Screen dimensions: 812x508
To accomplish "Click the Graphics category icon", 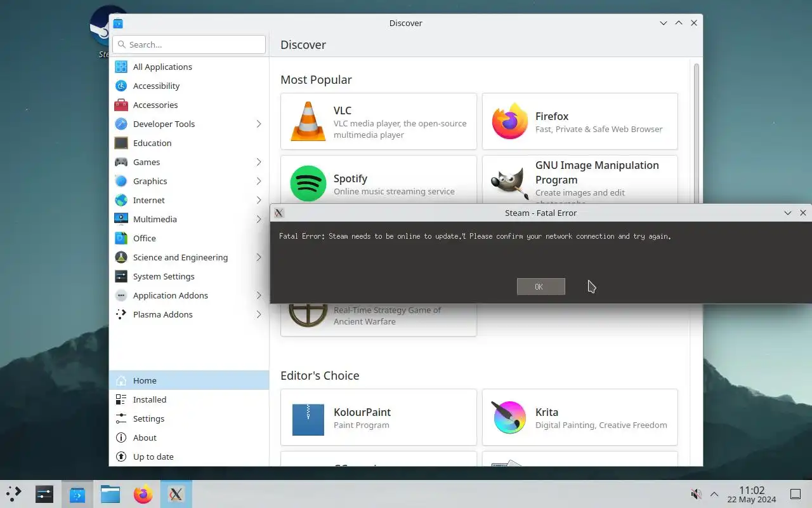I will (121, 181).
